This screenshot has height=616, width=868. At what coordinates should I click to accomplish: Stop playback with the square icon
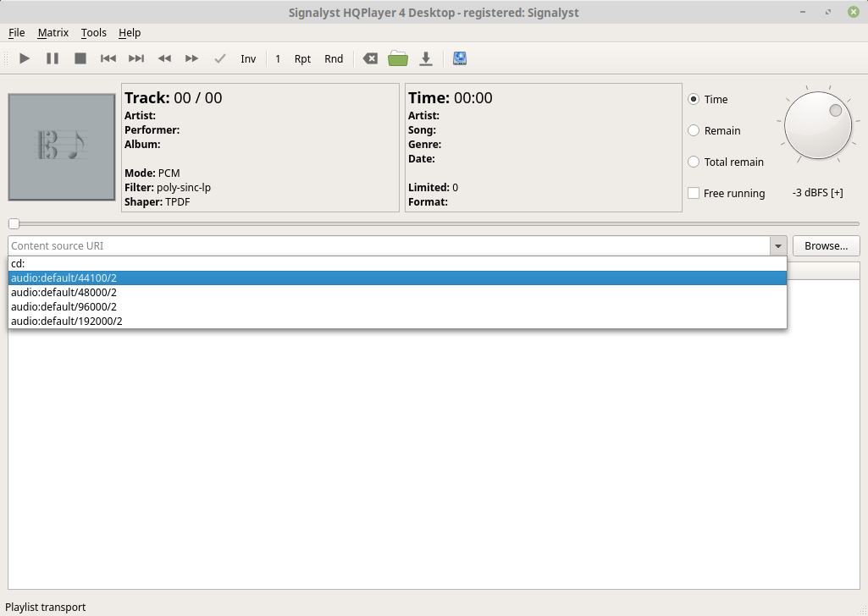click(80, 58)
